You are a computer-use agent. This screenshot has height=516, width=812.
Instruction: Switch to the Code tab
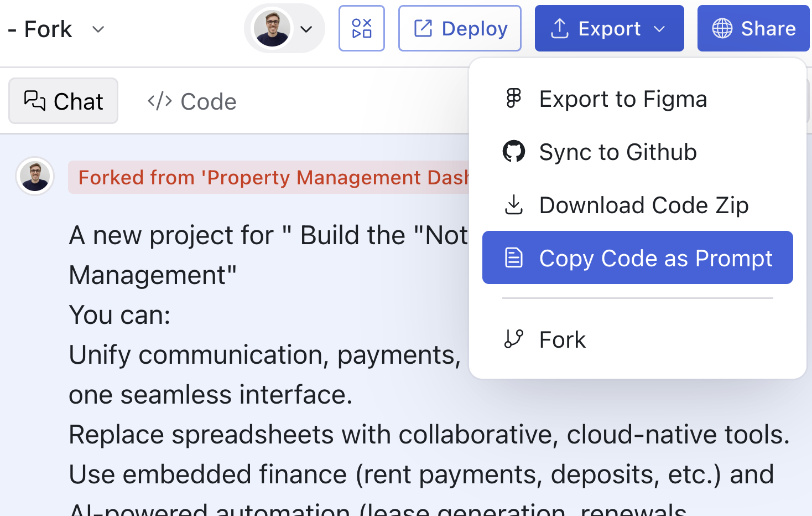[x=192, y=101]
